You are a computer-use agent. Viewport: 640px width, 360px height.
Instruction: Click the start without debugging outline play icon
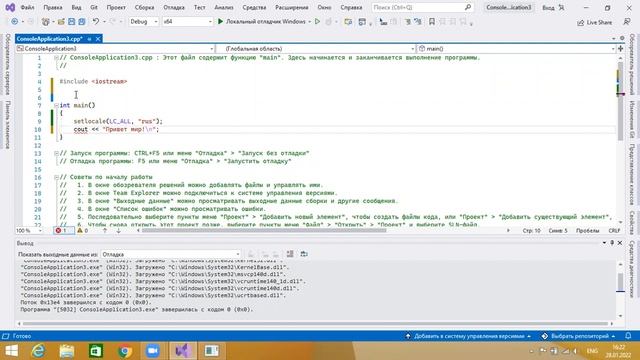pos(317,22)
